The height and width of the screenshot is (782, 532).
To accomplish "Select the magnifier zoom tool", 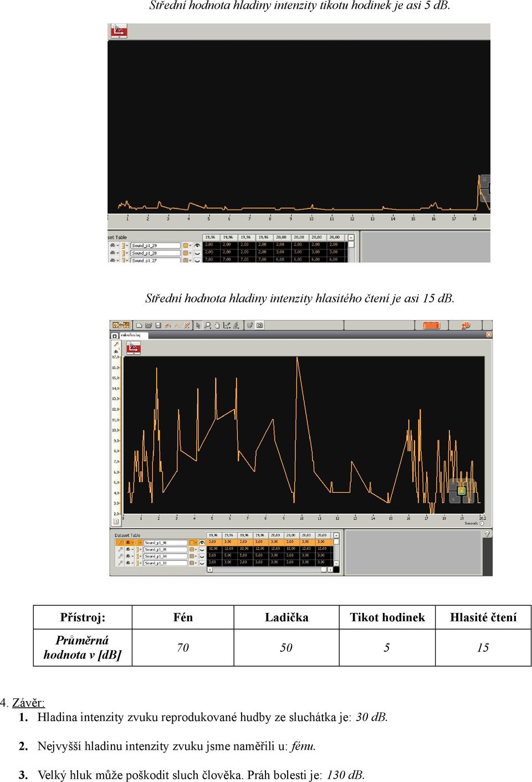I will [x=207, y=325].
